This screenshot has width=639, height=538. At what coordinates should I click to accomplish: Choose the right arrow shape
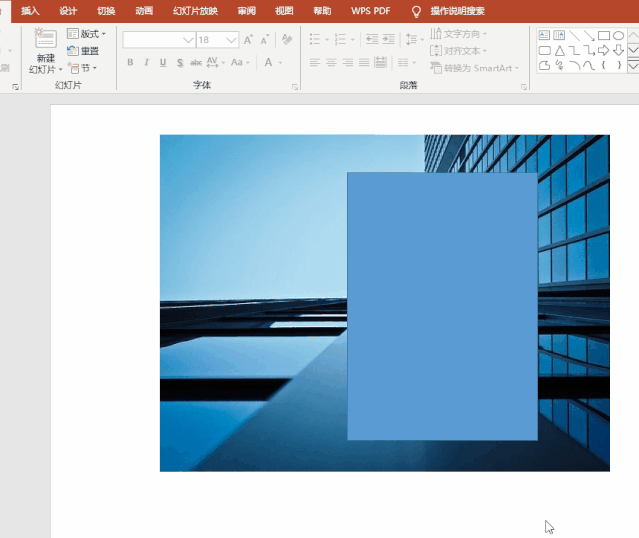click(x=604, y=51)
